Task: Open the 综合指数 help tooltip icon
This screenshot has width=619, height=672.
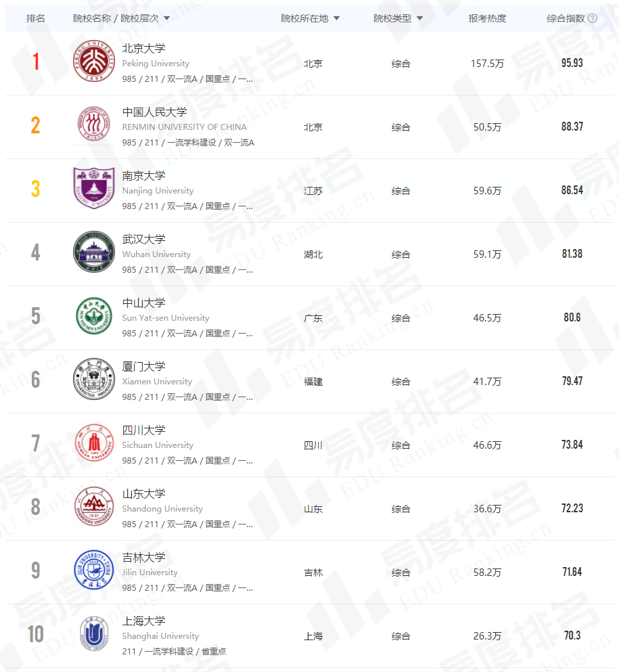Action: 592,18
